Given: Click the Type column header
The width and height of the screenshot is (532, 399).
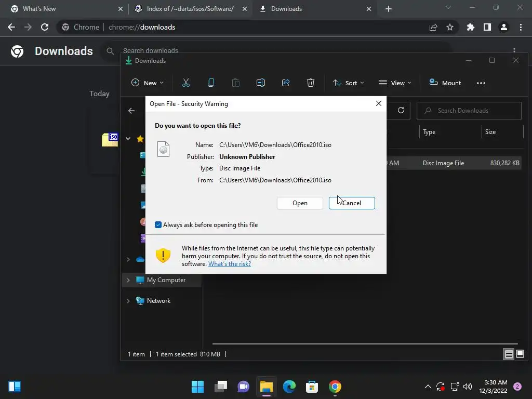Looking at the screenshot, I should (429, 132).
